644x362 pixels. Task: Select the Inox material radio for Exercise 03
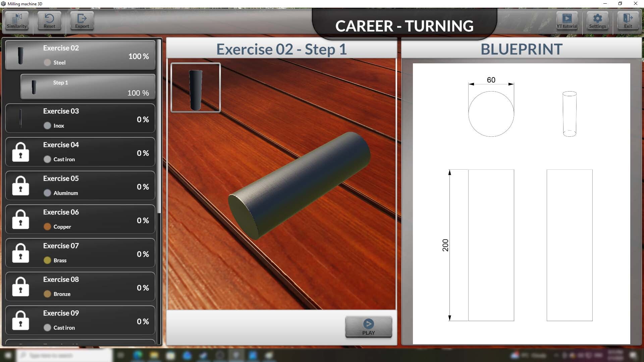click(47, 126)
